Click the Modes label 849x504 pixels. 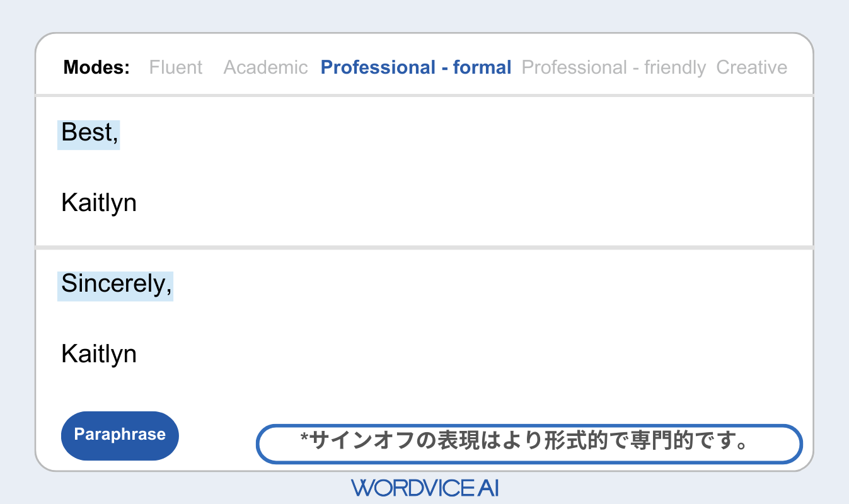96,67
